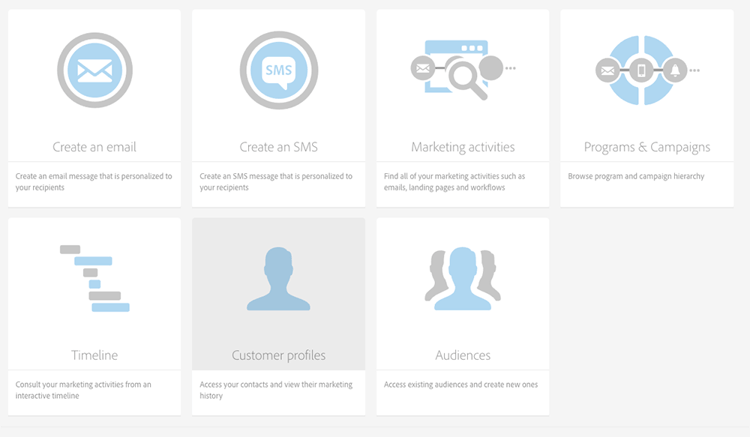Select the 'Audiences' card title

click(x=462, y=355)
